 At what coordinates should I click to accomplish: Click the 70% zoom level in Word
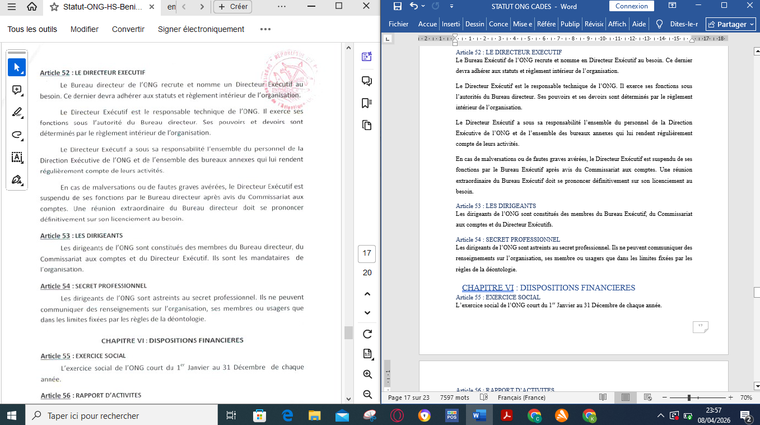[746, 397]
